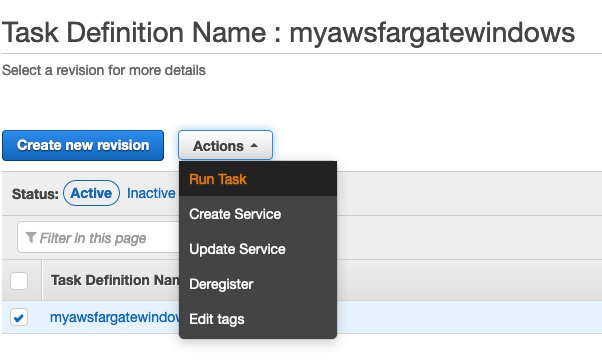Switch status filter to Active

pos(91,193)
